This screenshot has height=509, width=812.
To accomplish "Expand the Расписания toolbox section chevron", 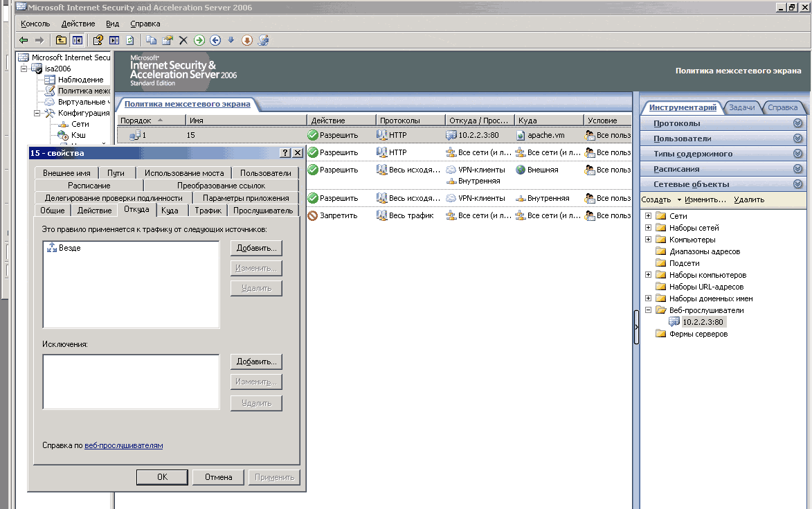I will coord(797,169).
